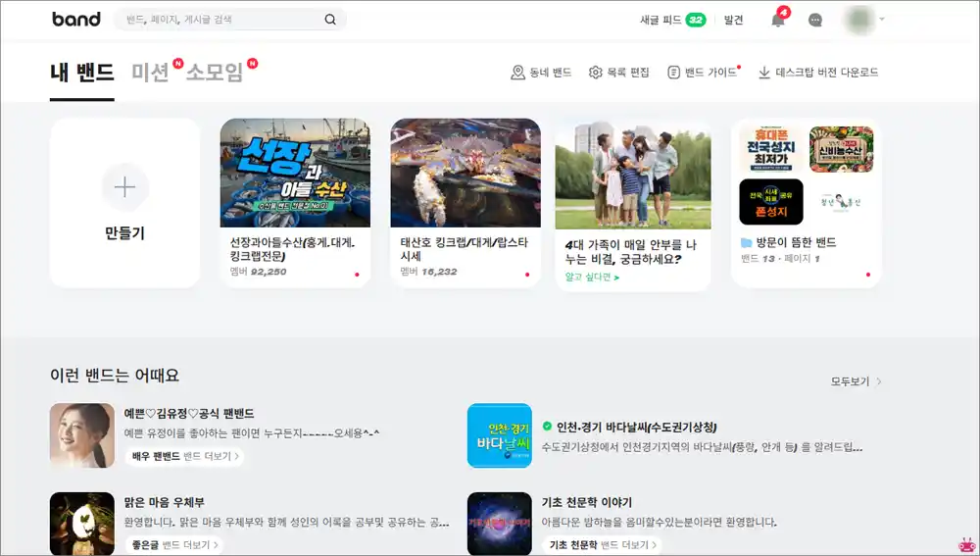Click the 태산호 킹크랩/대게/랍스타 시세 name
The height and width of the screenshot is (556, 980).
[x=465, y=249]
